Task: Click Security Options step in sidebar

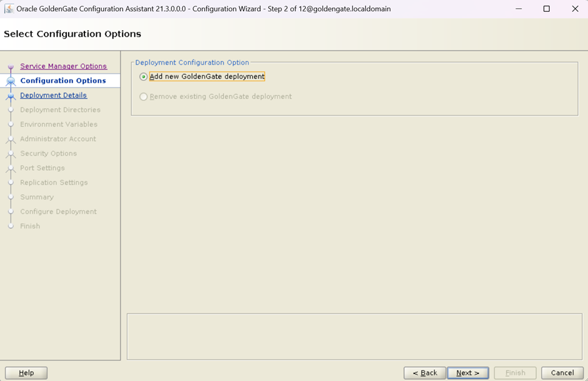Action: point(48,153)
